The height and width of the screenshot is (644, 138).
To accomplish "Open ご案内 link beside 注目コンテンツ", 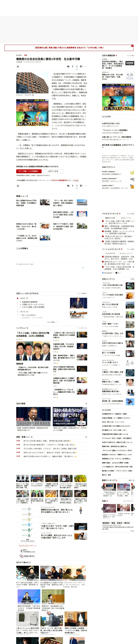I will click(132, 279).
